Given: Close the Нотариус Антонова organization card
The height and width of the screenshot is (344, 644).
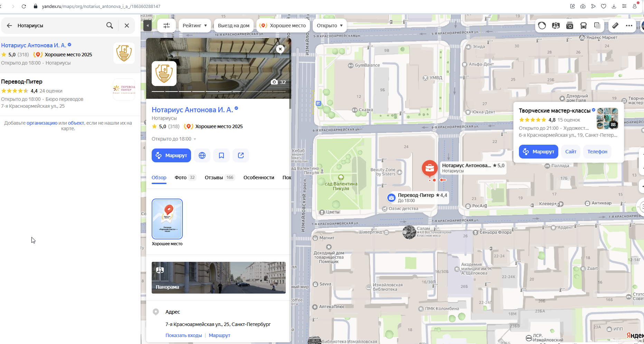Looking at the screenshot, I should [x=280, y=49].
